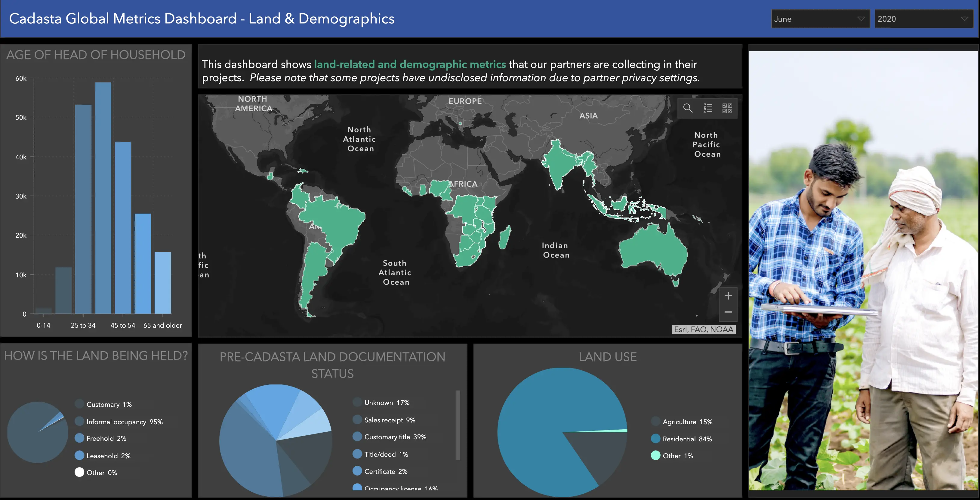Click the 55 to 64 age bar

(143, 263)
